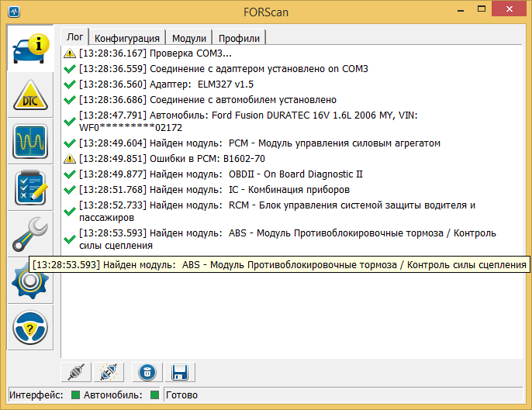532x410 pixels.
Task: Click checkmark icon beside the OBDII module entry
Action: coord(70,174)
